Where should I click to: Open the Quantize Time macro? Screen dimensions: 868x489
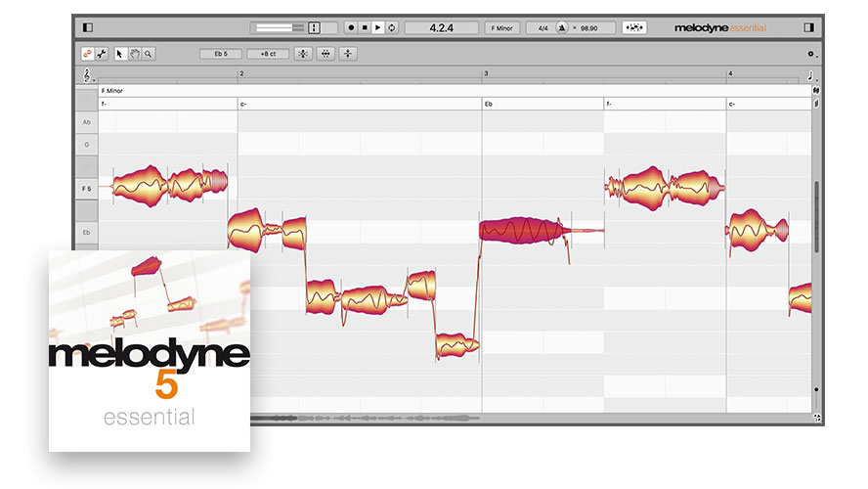(x=325, y=54)
